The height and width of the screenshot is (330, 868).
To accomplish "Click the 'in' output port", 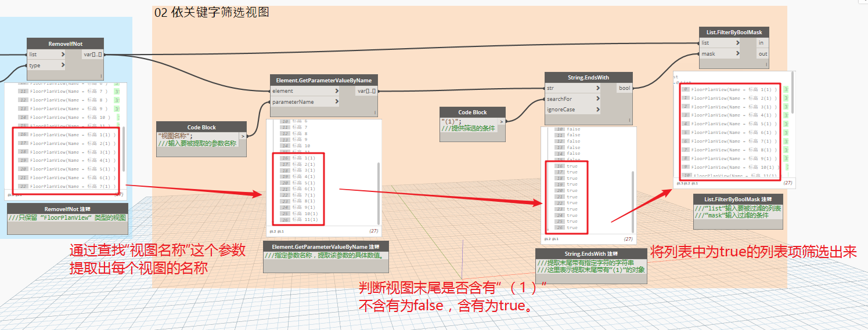I will coord(763,43).
